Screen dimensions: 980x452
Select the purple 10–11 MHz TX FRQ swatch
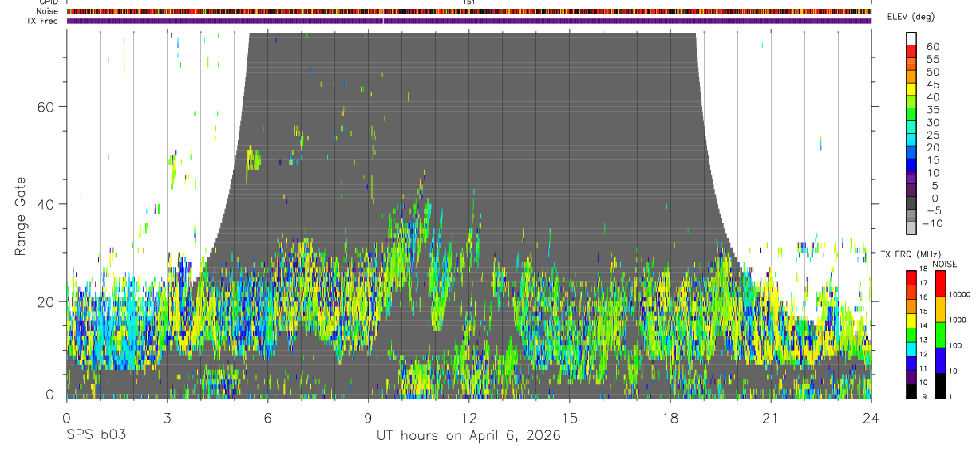coord(911,377)
